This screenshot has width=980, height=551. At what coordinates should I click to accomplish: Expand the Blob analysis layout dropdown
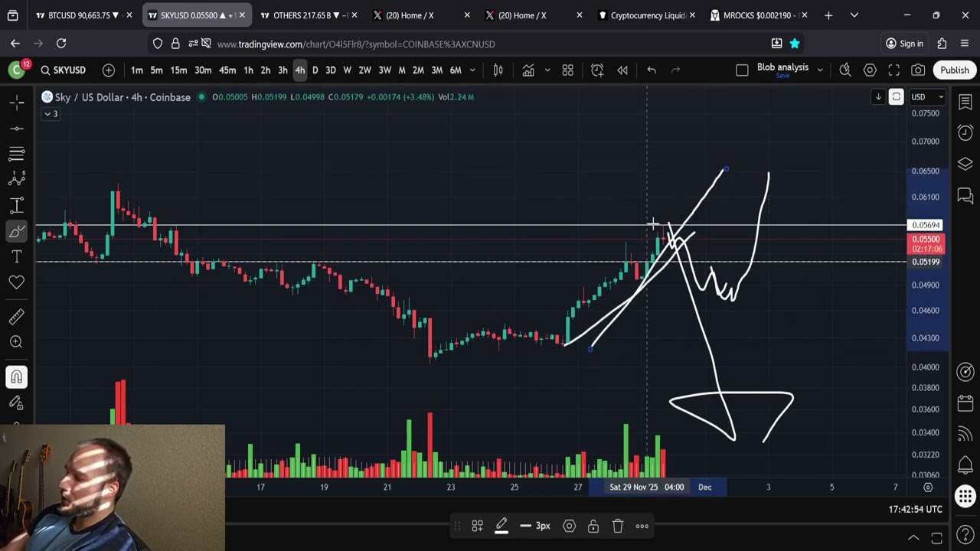(x=820, y=70)
